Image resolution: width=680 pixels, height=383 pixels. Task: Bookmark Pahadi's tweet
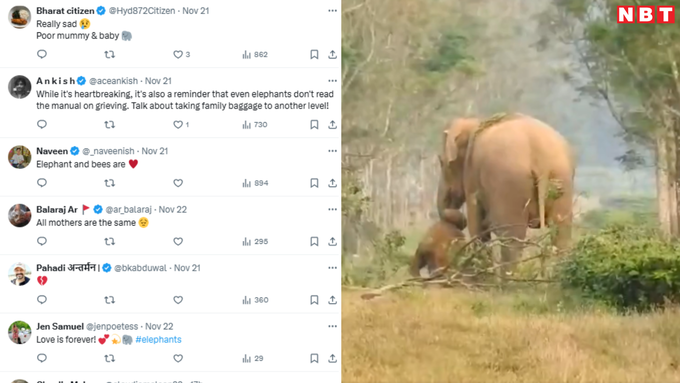[x=314, y=300]
